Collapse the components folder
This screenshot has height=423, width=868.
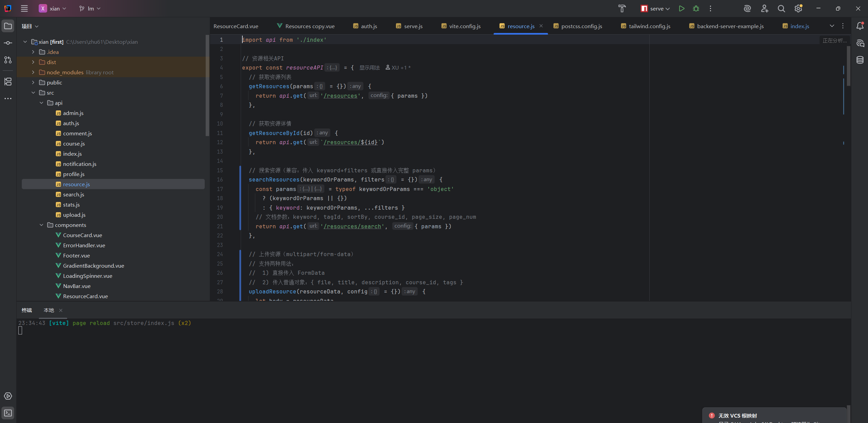pos(41,225)
